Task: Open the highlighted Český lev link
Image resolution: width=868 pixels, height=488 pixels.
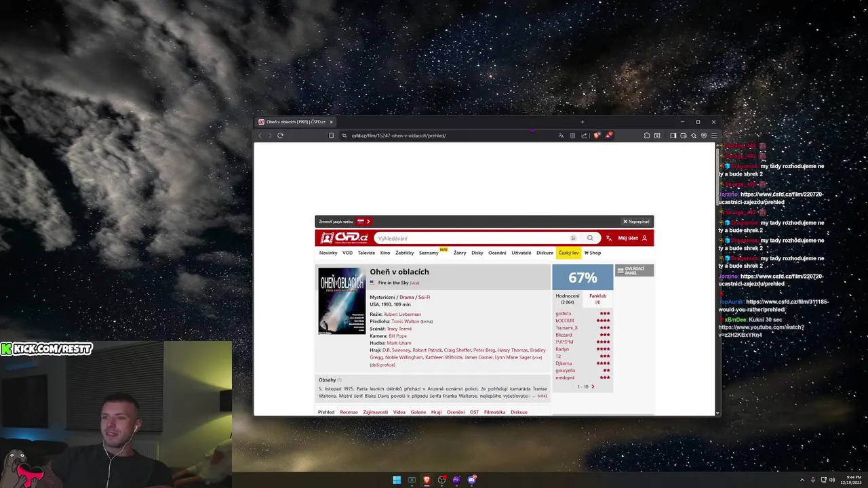Action: point(568,253)
